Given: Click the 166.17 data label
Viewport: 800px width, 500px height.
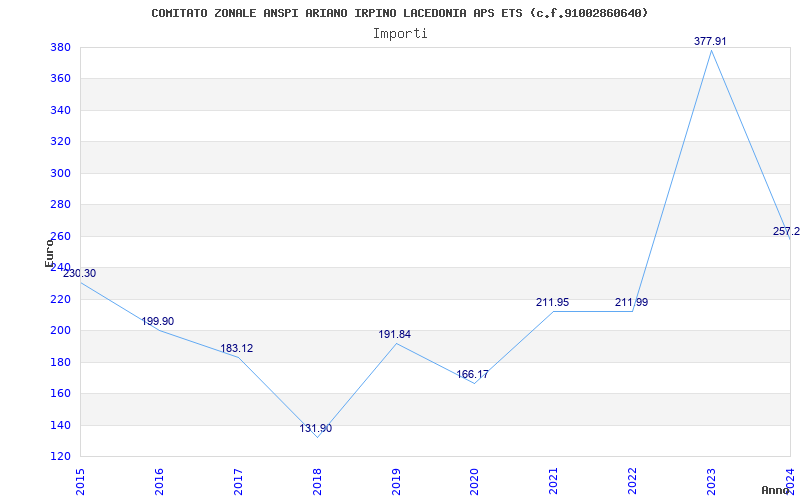Looking at the screenshot, I should coord(472,374).
